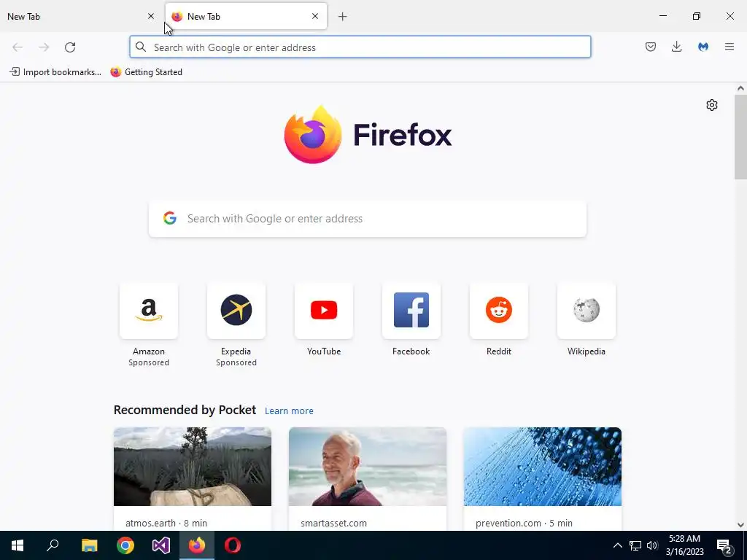Launch Google Chrome from taskbar
747x560 pixels.
[x=125, y=545]
